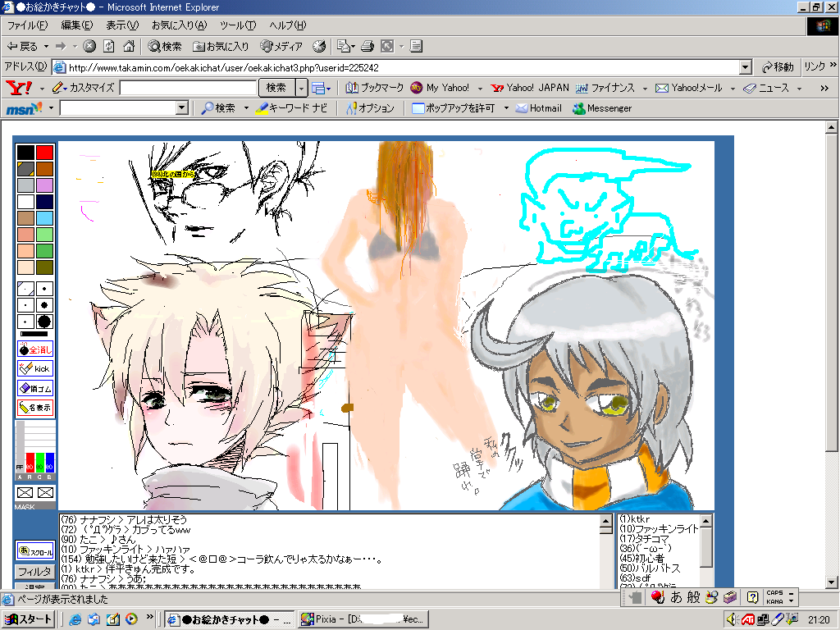
Task: Open the address bar dropdown arrow
Action: point(745,67)
